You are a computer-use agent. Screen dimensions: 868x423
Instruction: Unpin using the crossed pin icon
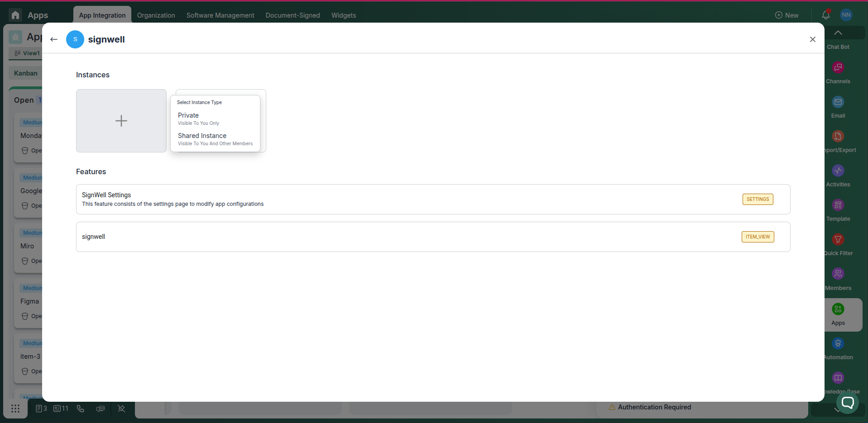pyautogui.click(x=121, y=409)
